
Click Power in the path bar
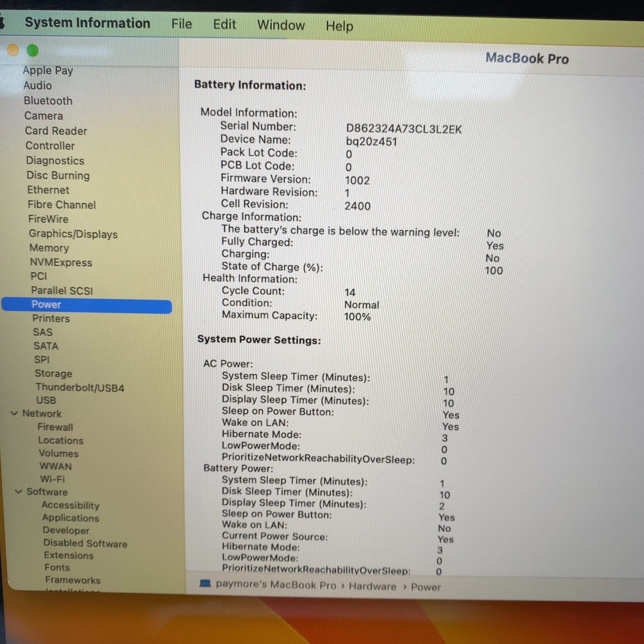pos(426,587)
